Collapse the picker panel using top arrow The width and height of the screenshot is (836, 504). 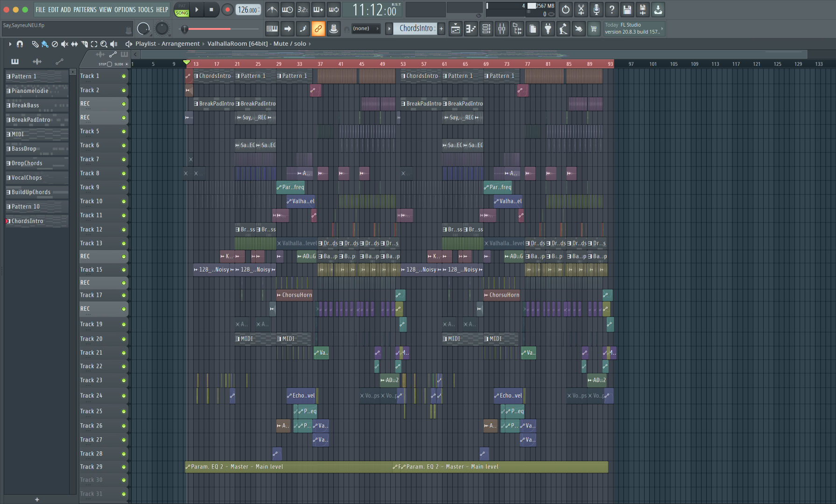tap(72, 72)
